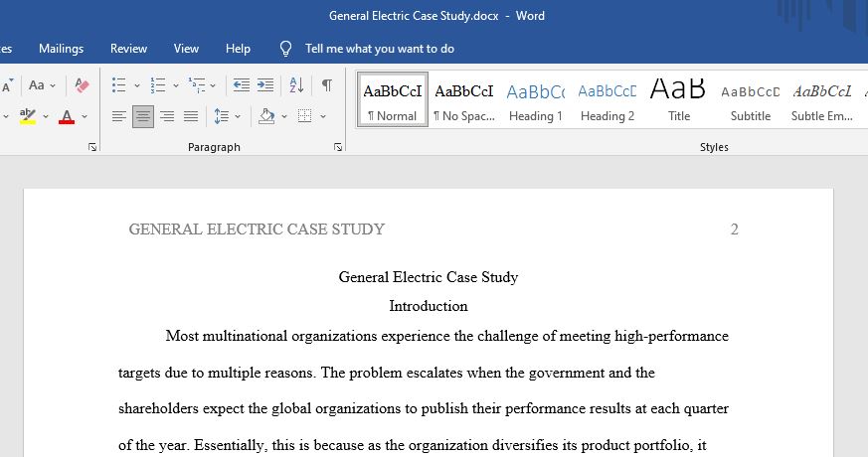Click the line starting "Most multinational organizations"

pyautogui.click(x=446, y=336)
